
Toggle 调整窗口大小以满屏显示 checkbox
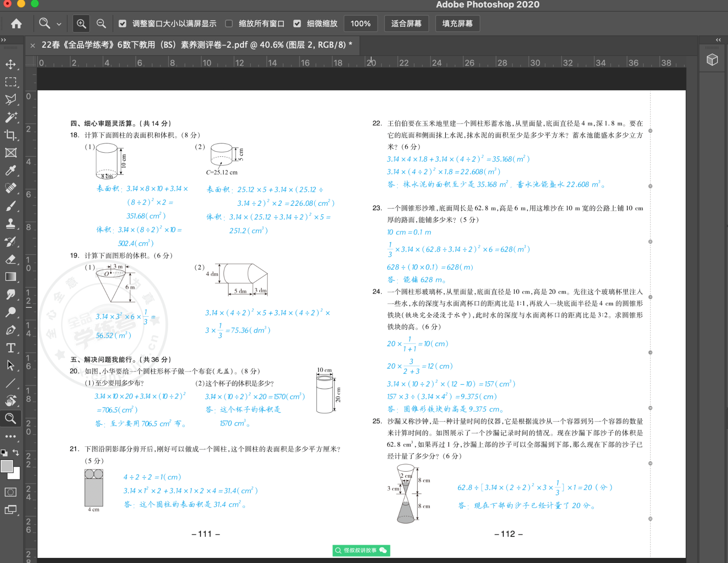pos(123,24)
